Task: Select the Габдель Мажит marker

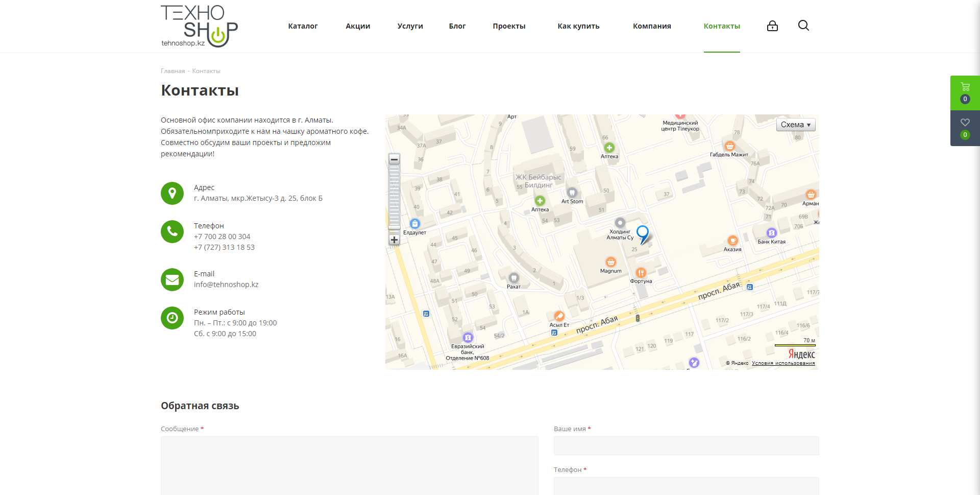Action: (730, 146)
